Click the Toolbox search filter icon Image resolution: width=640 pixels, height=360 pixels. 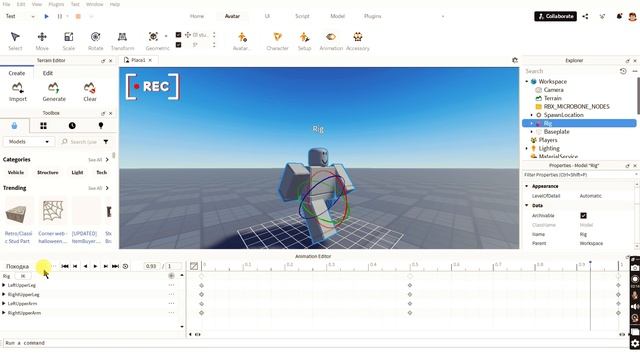coord(106,142)
